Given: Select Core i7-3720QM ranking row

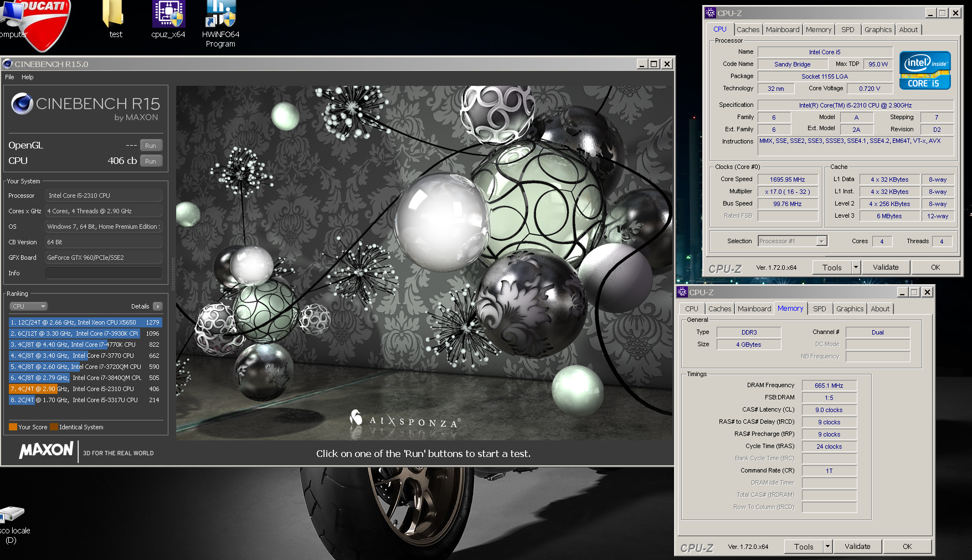Looking at the screenshot, I should pos(85,367).
